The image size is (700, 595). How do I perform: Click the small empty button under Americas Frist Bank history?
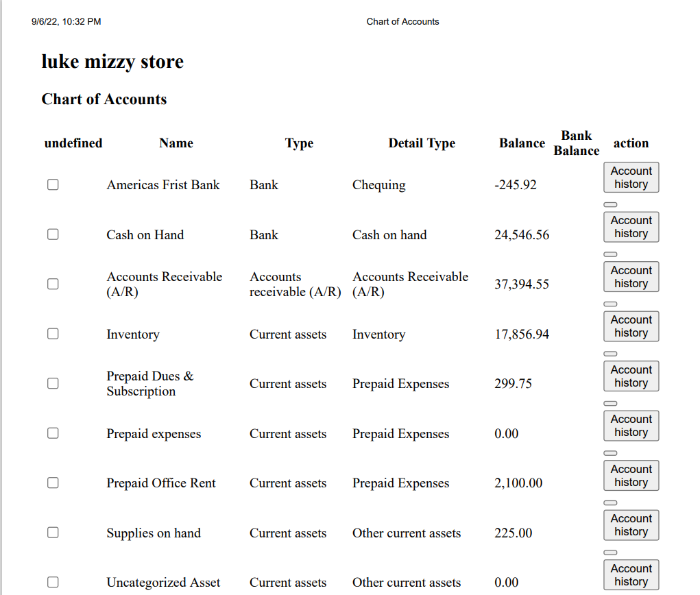coord(610,204)
